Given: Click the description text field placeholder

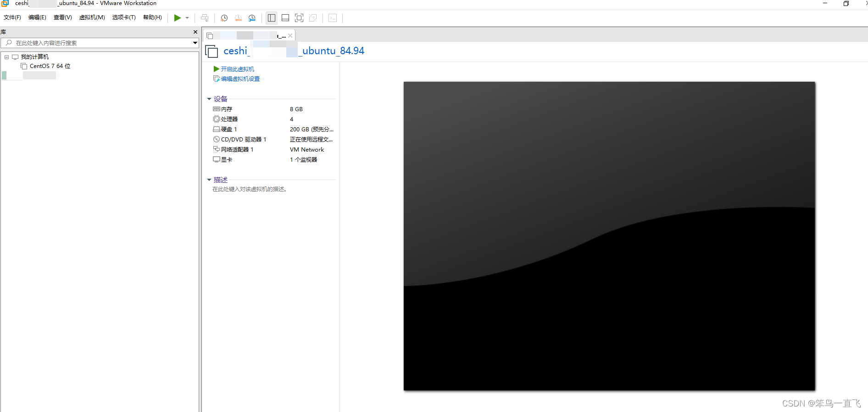Looking at the screenshot, I should 250,189.
